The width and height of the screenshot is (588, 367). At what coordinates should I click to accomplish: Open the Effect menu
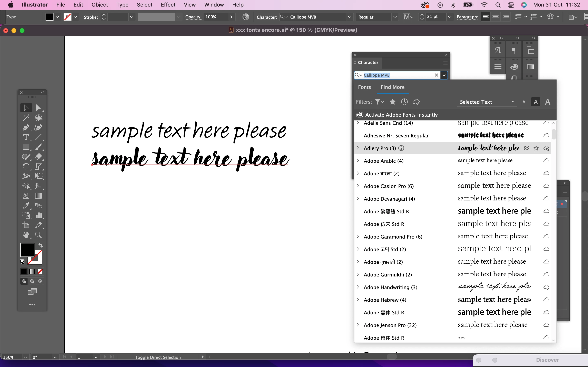[x=168, y=5]
